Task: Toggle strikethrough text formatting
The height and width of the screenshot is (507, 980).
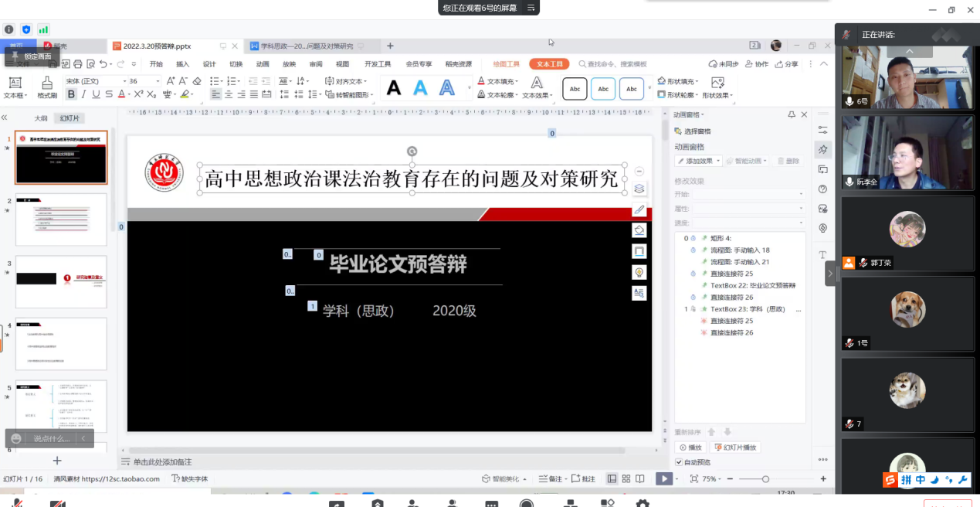Action: tap(109, 94)
